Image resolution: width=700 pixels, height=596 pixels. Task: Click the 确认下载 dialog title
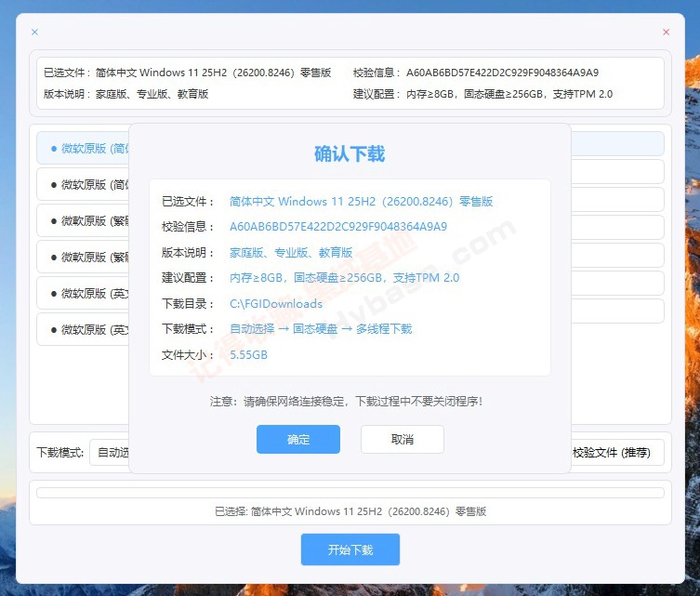click(x=350, y=153)
